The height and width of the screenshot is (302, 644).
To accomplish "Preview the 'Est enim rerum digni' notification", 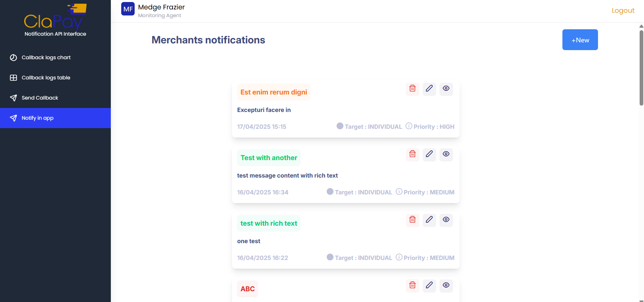I will [x=446, y=89].
